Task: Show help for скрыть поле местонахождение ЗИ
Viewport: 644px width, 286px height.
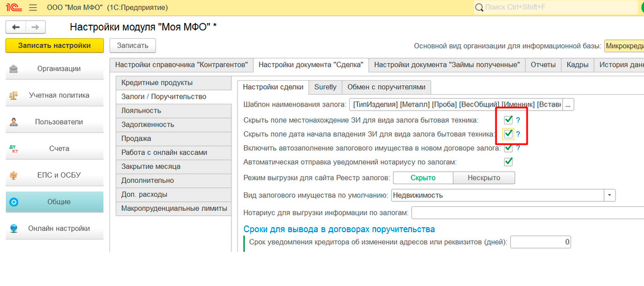Action: click(518, 120)
